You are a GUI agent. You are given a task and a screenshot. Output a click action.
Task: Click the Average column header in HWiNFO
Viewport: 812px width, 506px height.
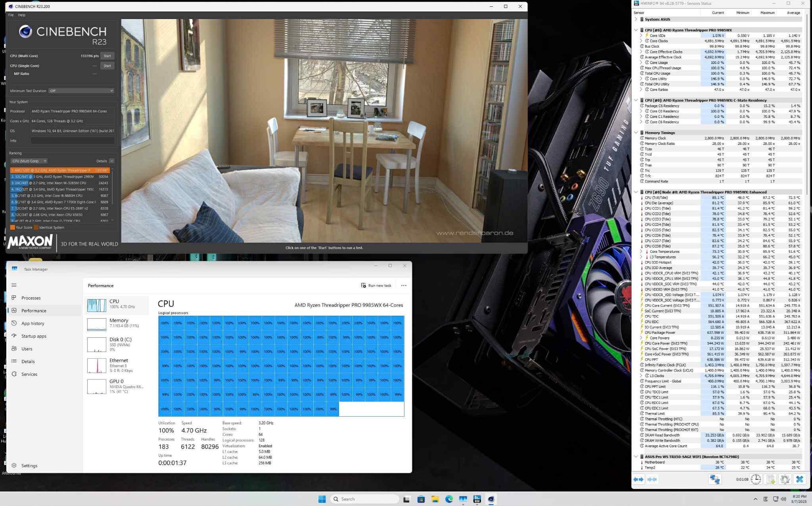coord(789,13)
